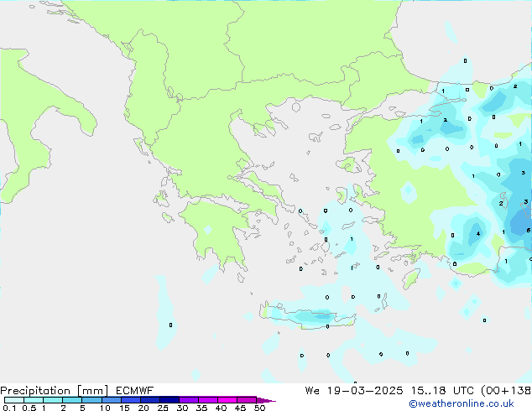Select the legend swatch for 15–20 mm
Image resolution: width=532 pixels, height=411 pixels.
(131, 400)
